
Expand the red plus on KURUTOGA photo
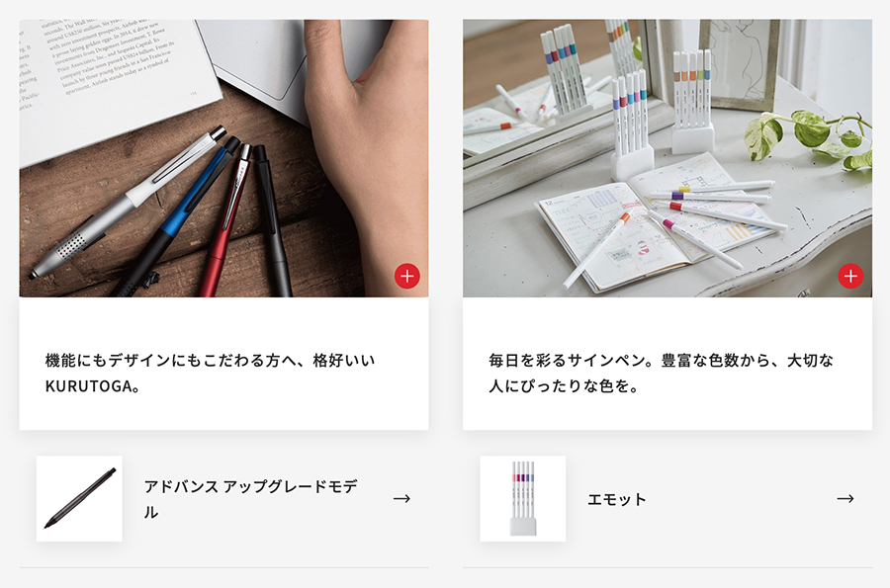coord(407,276)
